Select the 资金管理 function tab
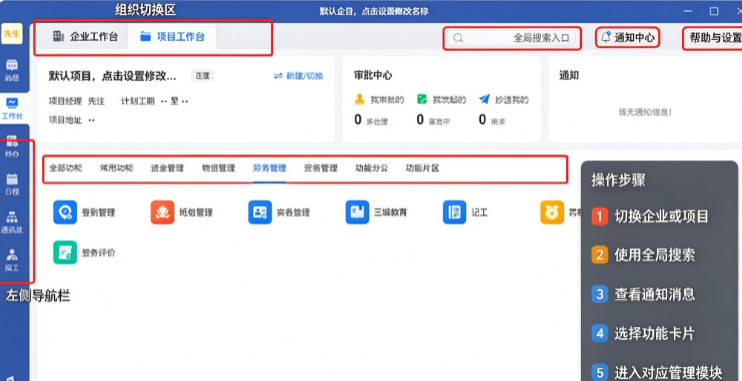Screen dimensions: 742x381 (167, 168)
